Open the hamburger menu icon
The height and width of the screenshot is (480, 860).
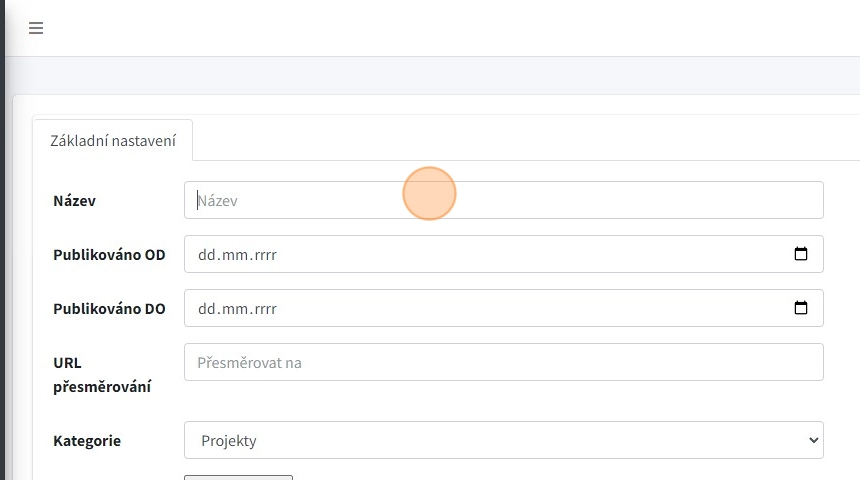coord(36,28)
